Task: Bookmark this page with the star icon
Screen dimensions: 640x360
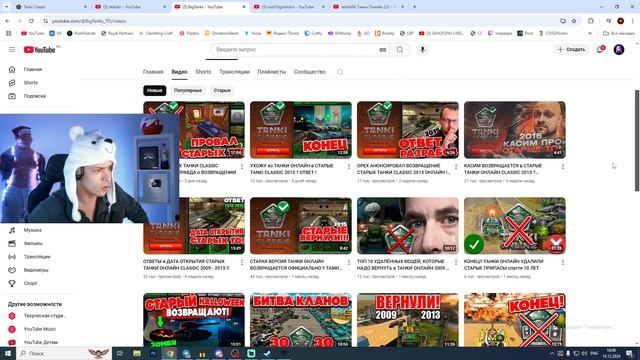Action: (574, 21)
